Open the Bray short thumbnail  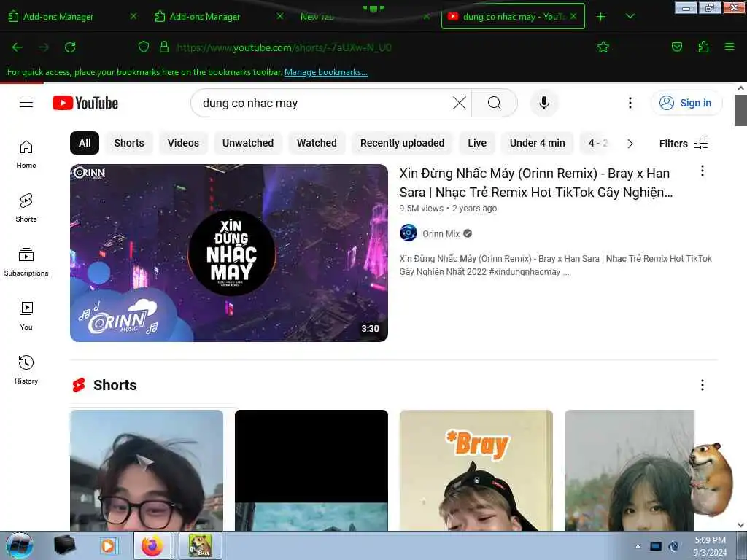coord(476,470)
